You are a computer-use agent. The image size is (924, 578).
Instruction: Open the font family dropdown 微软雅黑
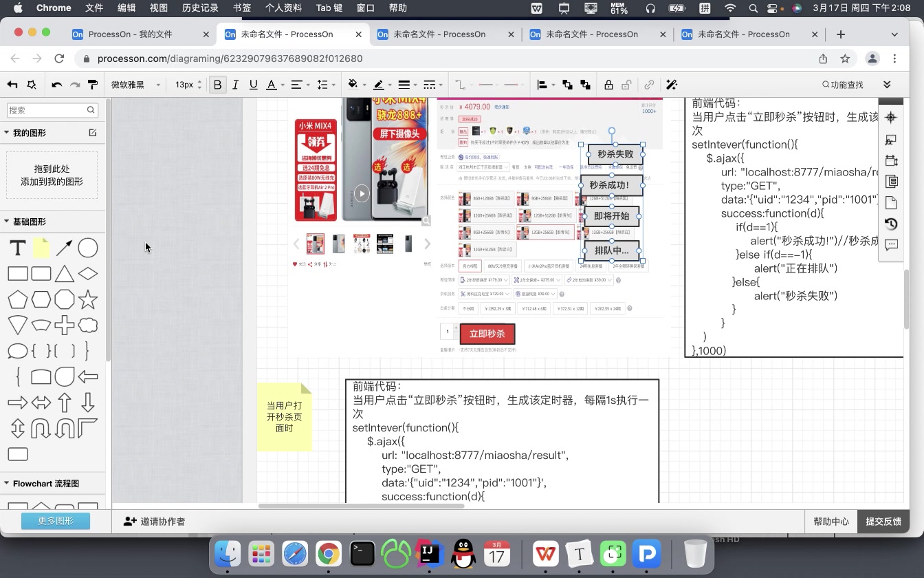click(135, 85)
